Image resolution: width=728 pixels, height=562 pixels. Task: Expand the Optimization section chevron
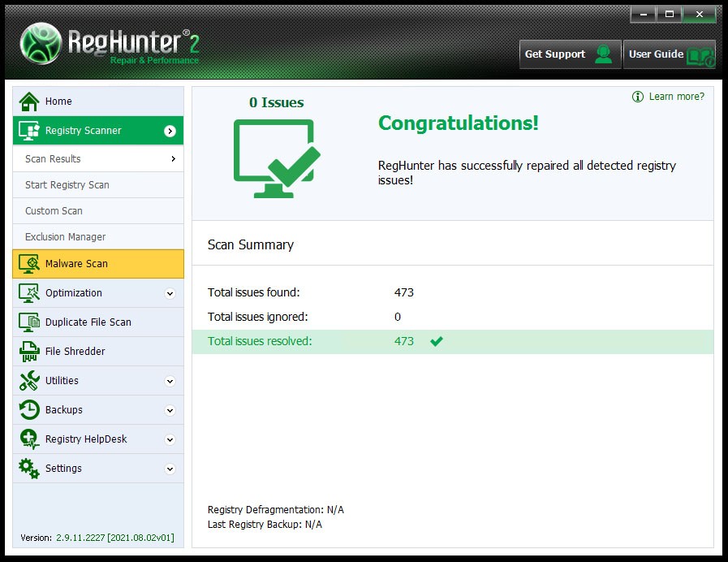(170, 293)
